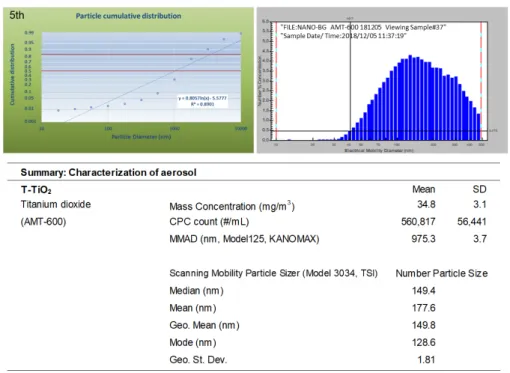Click the MMAD SD value 3.7

pyautogui.click(x=480, y=239)
